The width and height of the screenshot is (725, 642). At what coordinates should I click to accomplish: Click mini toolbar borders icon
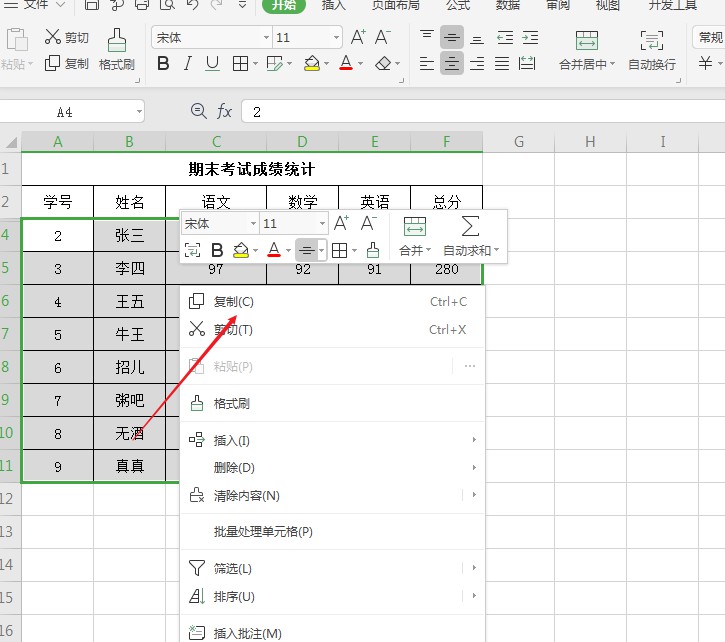pos(339,250)
